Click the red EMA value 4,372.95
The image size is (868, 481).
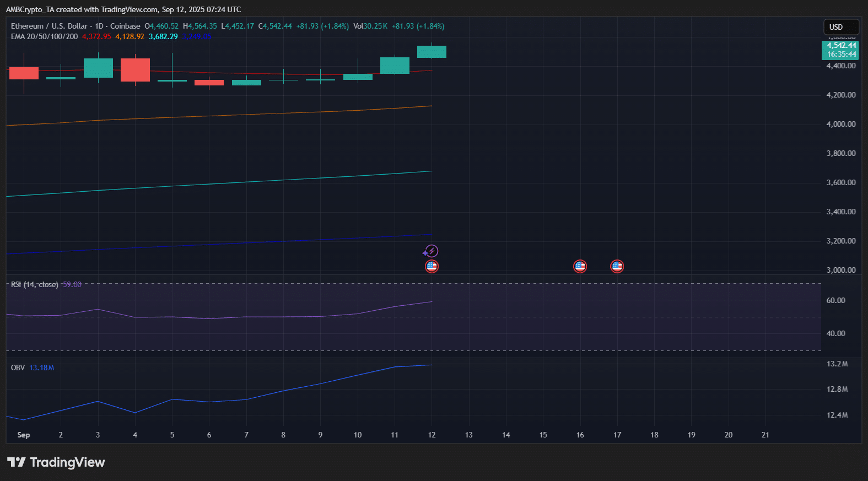[96, 36]
